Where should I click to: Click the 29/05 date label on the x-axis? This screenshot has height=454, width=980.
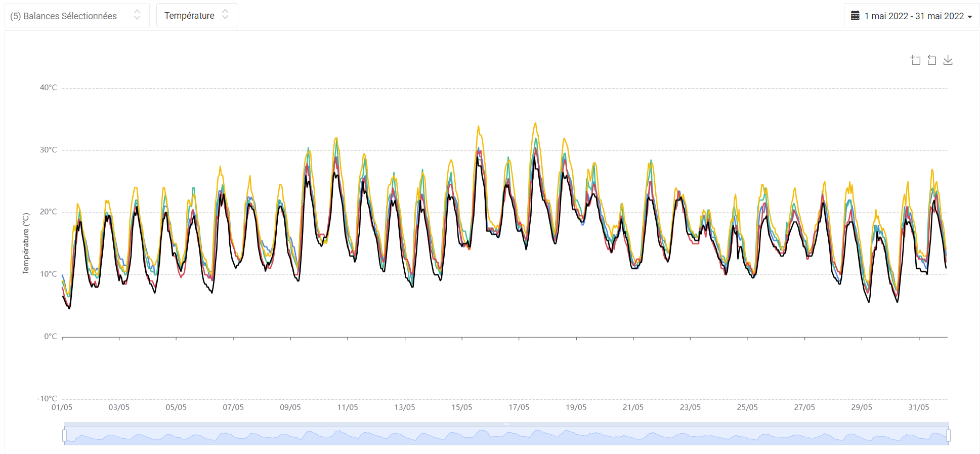tap(862, 407)
